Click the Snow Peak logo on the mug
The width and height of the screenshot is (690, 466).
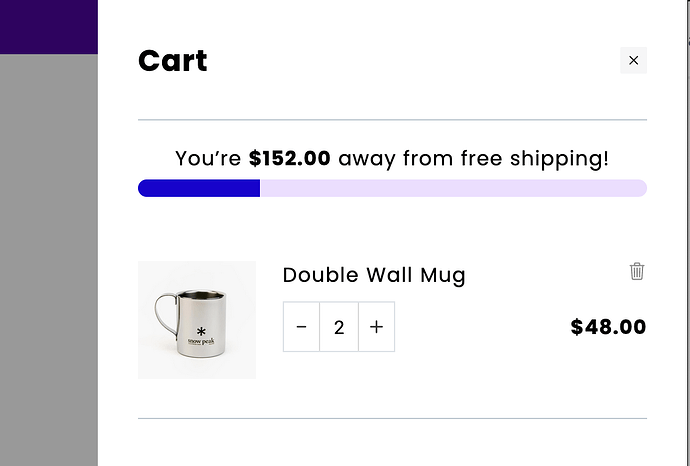[x=201, y=335]
